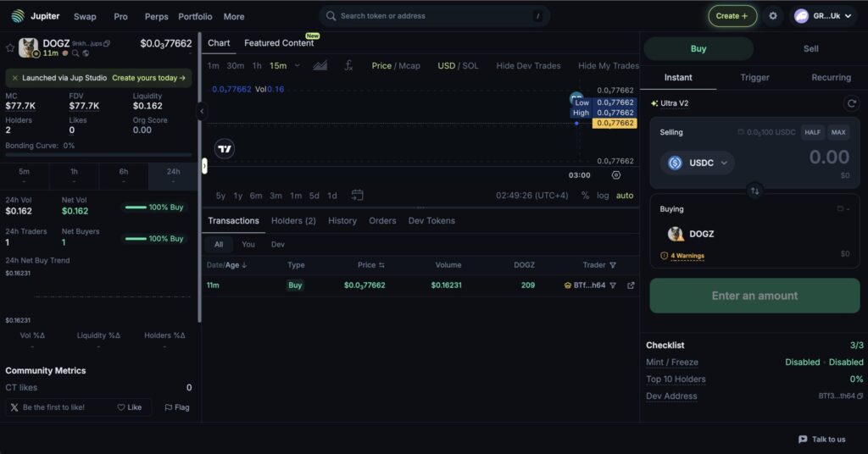Toggle percent scale on chart
Image resolution: width=868 pixels, height=454 pixels.
coord(585,196)
